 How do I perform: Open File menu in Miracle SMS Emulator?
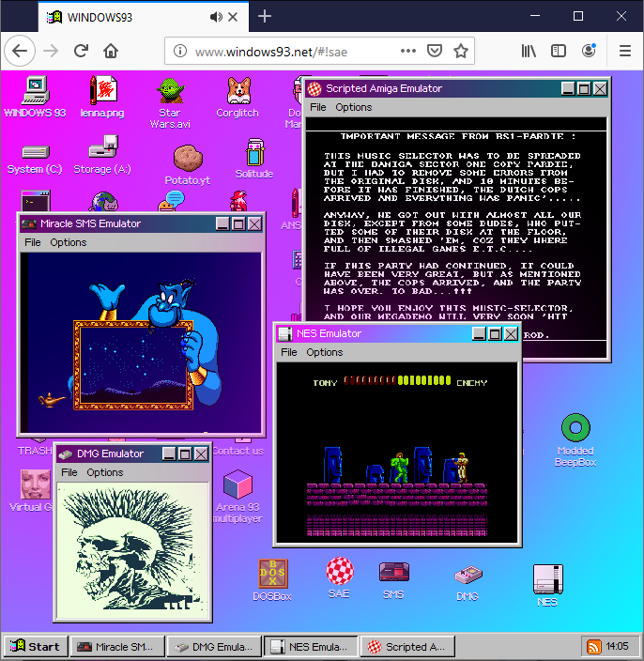33,242
